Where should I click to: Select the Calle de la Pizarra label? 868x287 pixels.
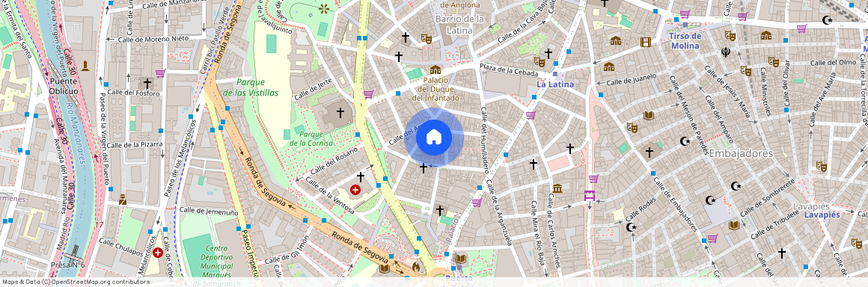pos(135,145)
